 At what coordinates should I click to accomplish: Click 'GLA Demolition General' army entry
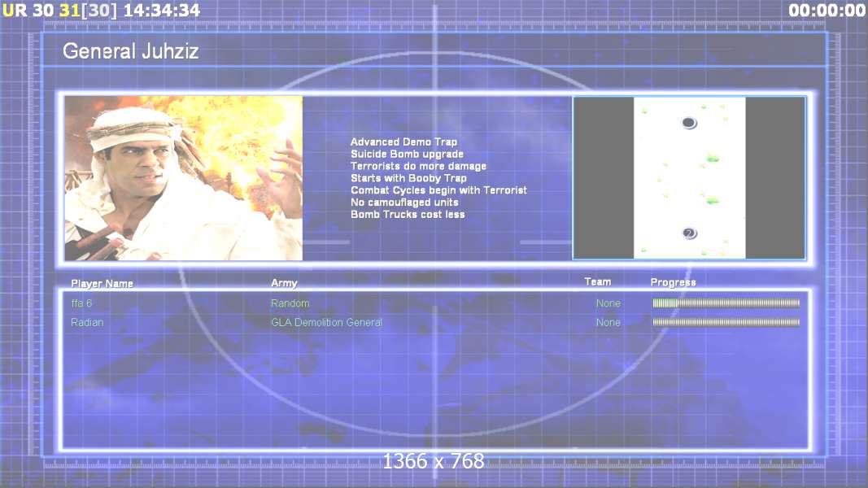tap(326, 322)
